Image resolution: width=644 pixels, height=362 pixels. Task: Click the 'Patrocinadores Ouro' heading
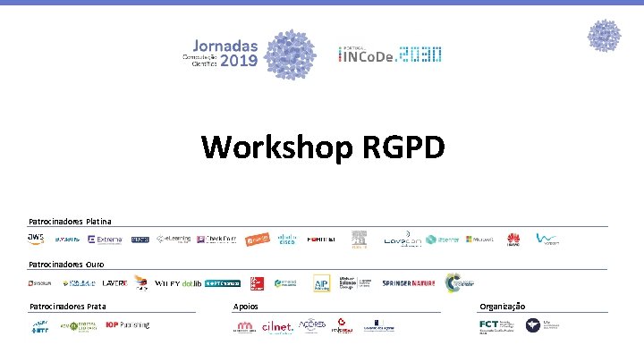tap(66, 265)
